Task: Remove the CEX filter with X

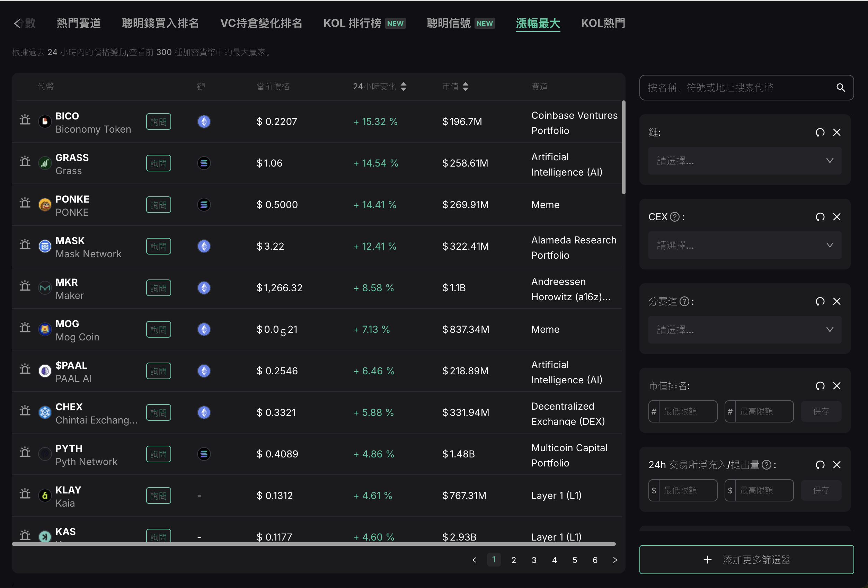Action: coord(836,217)
